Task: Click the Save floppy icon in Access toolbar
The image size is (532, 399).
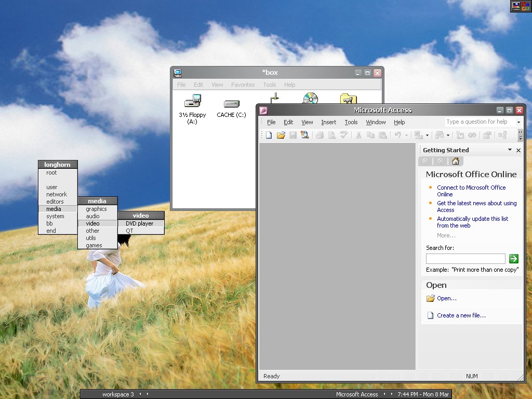Action: (293, 135)
